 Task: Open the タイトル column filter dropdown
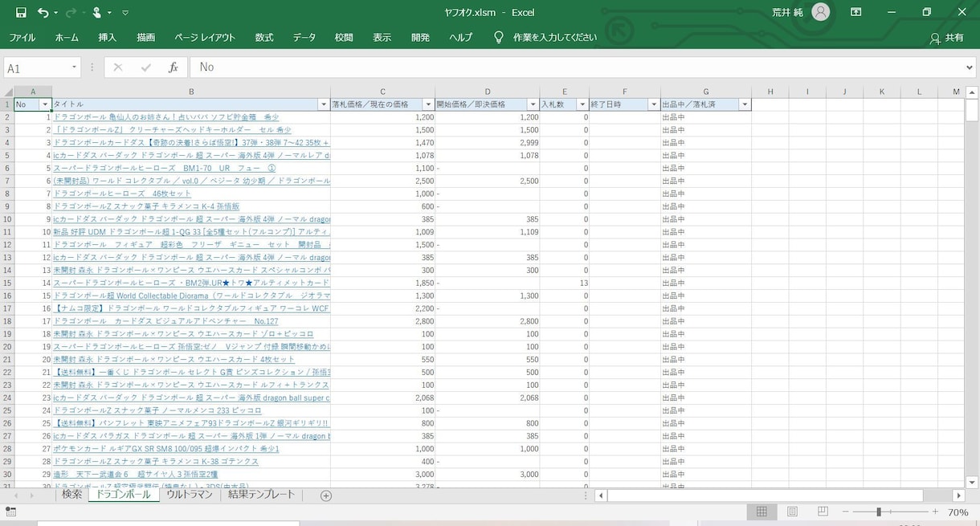point(324,104)
